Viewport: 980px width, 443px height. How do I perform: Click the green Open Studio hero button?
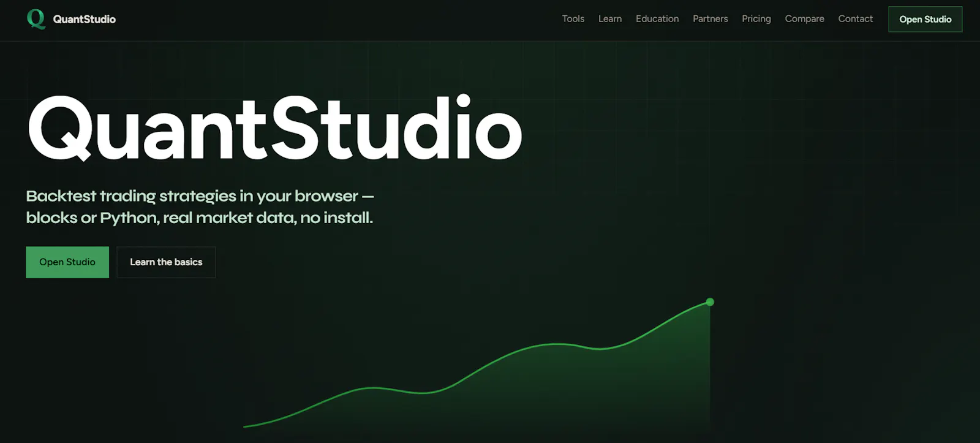coord(67,262)
